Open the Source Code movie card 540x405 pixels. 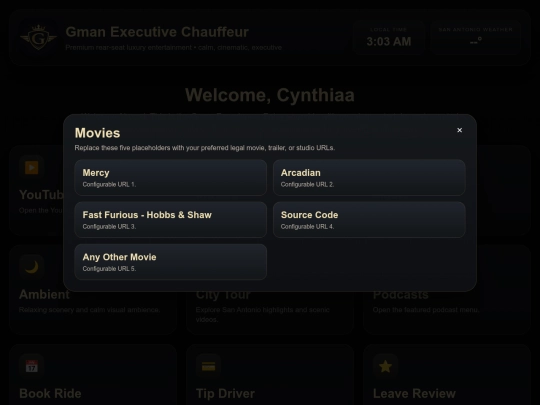click(x=369, y=220)
